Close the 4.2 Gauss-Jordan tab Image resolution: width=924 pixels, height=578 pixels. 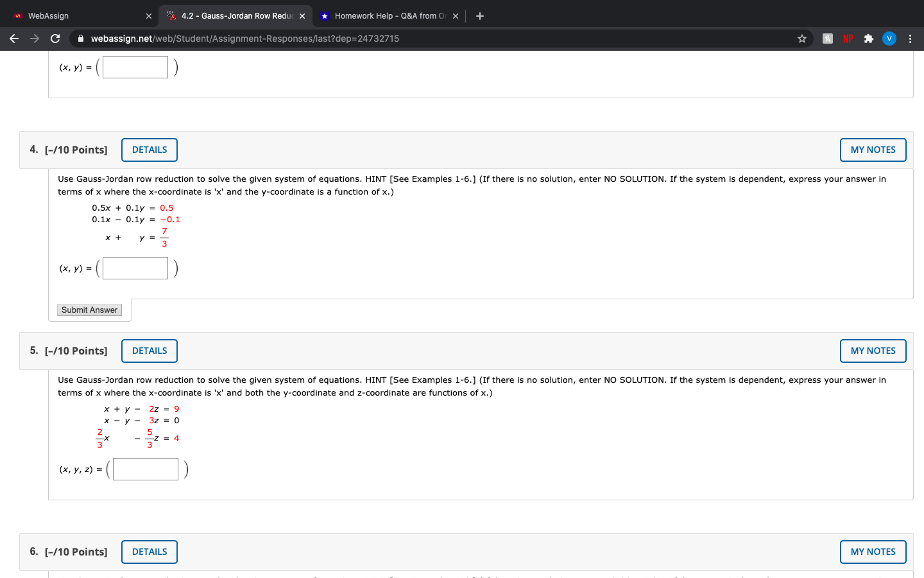[x=302, y=16]
